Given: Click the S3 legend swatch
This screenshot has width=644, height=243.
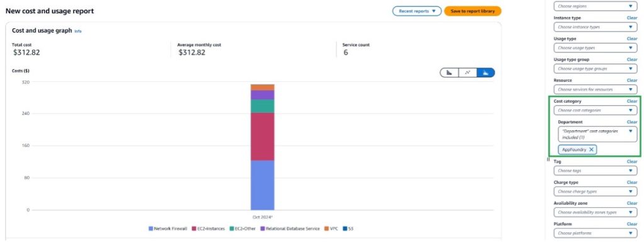Looking at the screenshot, I should (345, 229).
